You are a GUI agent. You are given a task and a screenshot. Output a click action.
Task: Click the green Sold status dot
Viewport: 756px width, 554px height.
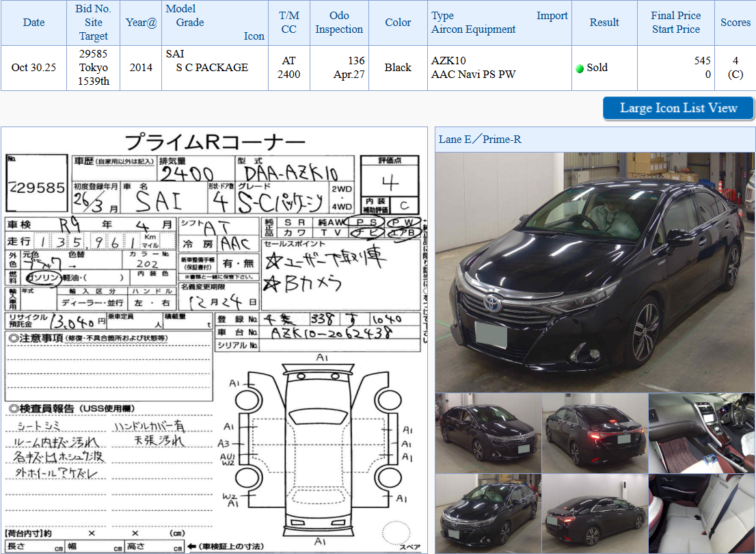[x=580, y=68]
